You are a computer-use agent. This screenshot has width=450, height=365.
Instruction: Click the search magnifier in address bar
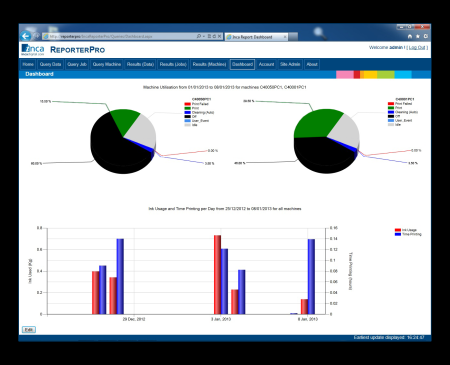(199, 36)
